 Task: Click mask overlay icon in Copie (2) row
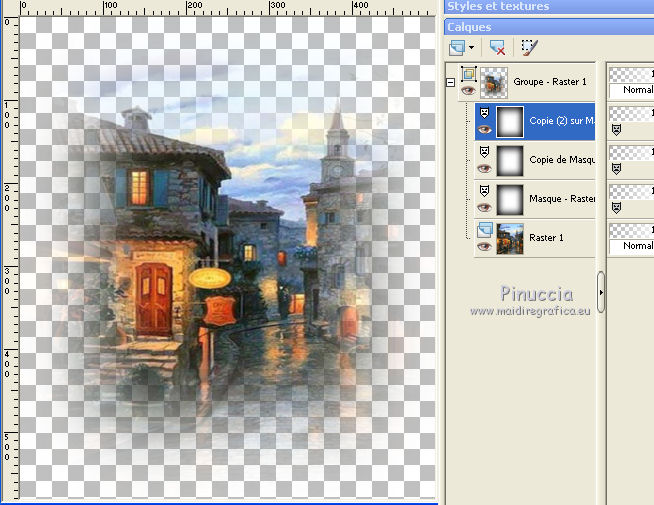click(616, 130)
